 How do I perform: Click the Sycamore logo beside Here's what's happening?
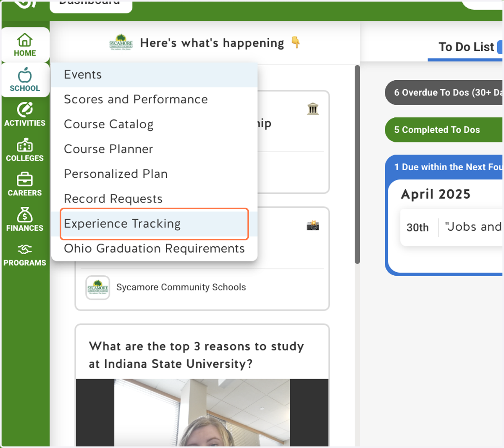pos(121,42)
